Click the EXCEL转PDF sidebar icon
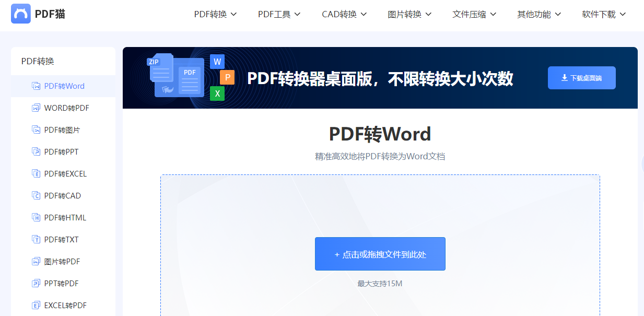 coord(36,306)
